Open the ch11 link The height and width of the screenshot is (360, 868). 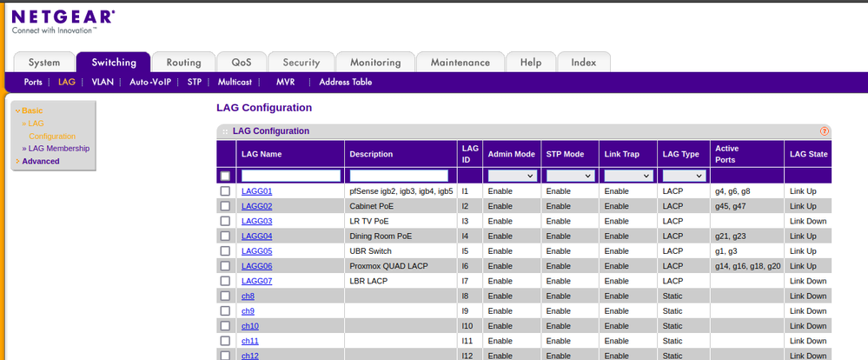[x=249, y=341]
